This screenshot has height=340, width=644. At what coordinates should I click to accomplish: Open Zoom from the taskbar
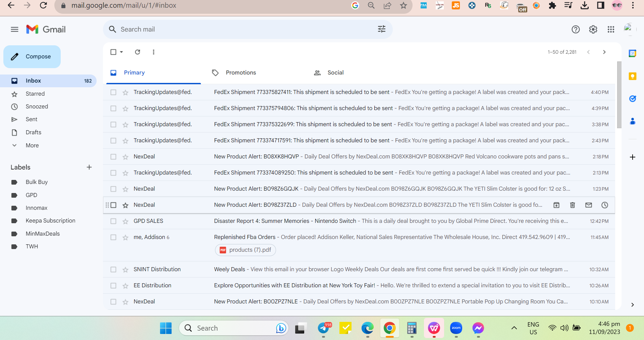click(456, 328)
